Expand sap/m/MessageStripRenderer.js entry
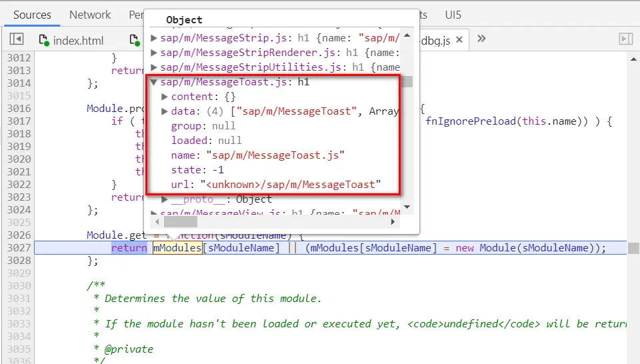Image resolution: width=640 pixels, height=364 pixels. [x=154, y=53]
